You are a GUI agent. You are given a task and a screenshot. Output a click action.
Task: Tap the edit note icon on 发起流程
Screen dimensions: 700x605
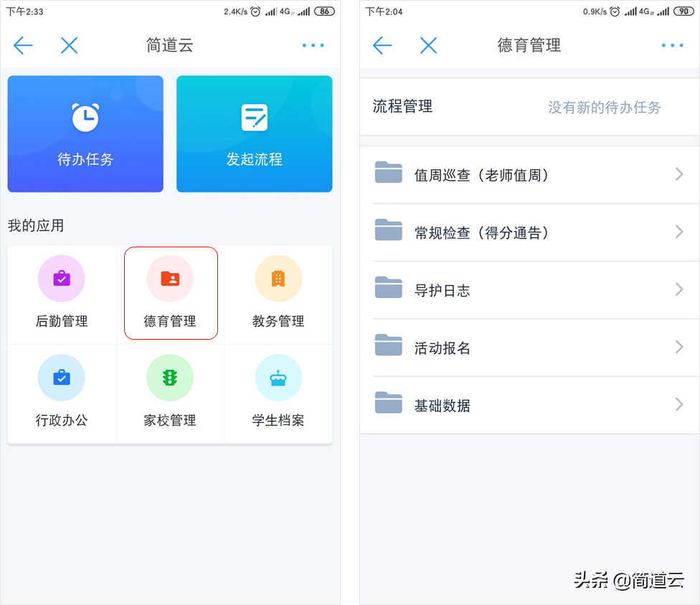254,118
